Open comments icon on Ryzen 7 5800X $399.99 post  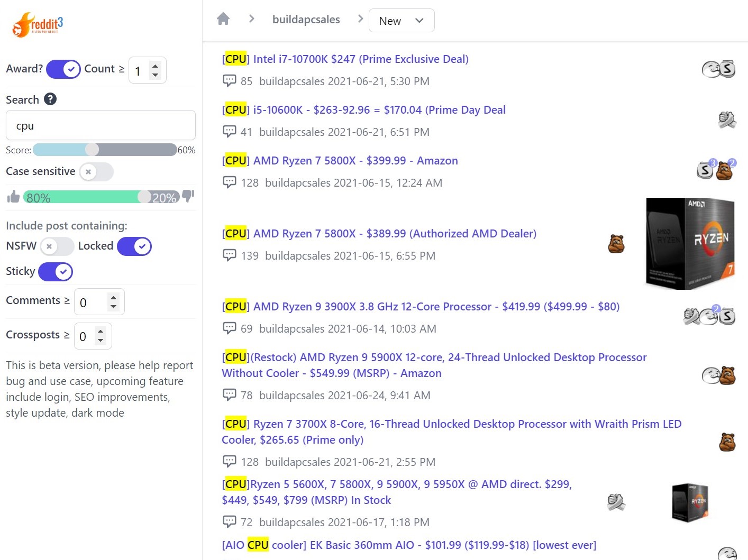point(230,182)
